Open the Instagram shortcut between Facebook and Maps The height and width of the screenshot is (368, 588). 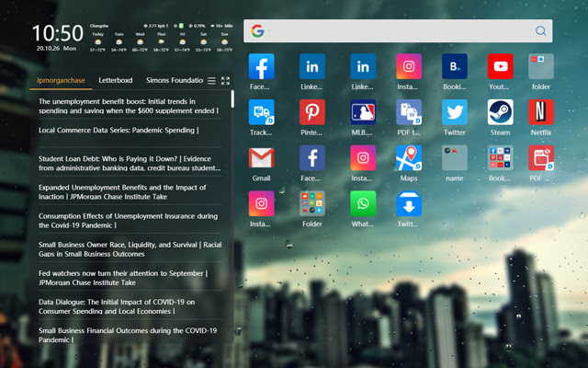click(x=363, y=158)
